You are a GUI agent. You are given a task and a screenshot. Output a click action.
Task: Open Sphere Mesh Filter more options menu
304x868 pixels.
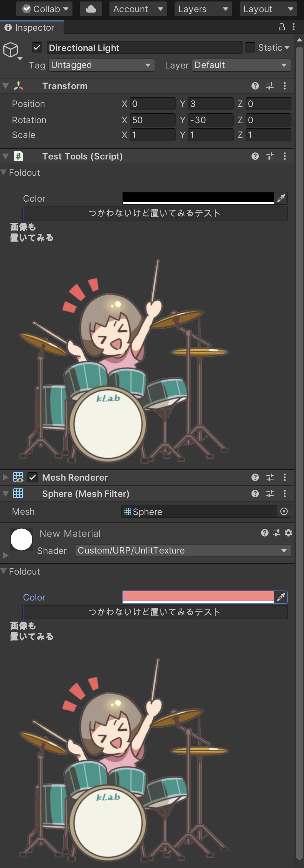coord(285,494)
